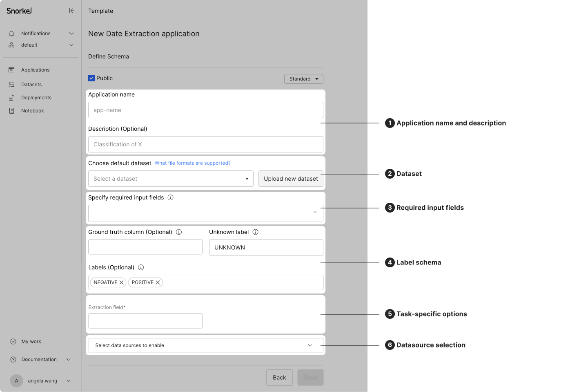588x392 pixels.
Task: Click Upload new dataset button
Action: [x=291, y=179]
